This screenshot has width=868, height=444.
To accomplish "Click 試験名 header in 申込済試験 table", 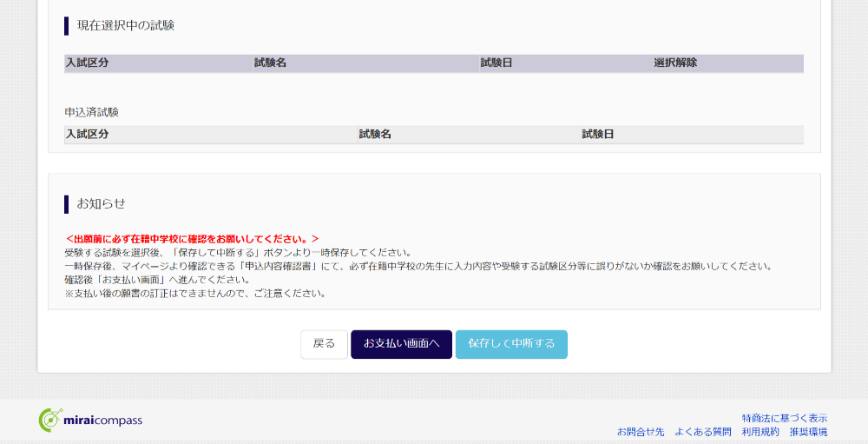I will pyautogui.click(x=375, y=135).
